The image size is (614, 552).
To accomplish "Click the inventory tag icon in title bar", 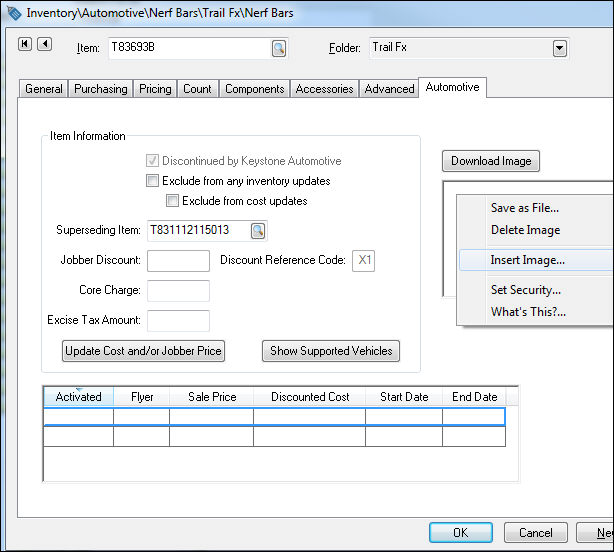I will pos(13,13).
